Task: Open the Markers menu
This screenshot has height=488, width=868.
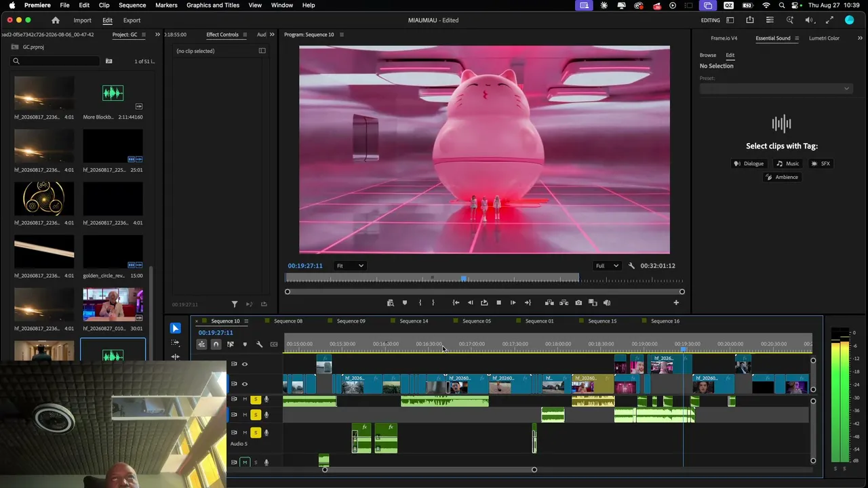Action: coord(166,5)
